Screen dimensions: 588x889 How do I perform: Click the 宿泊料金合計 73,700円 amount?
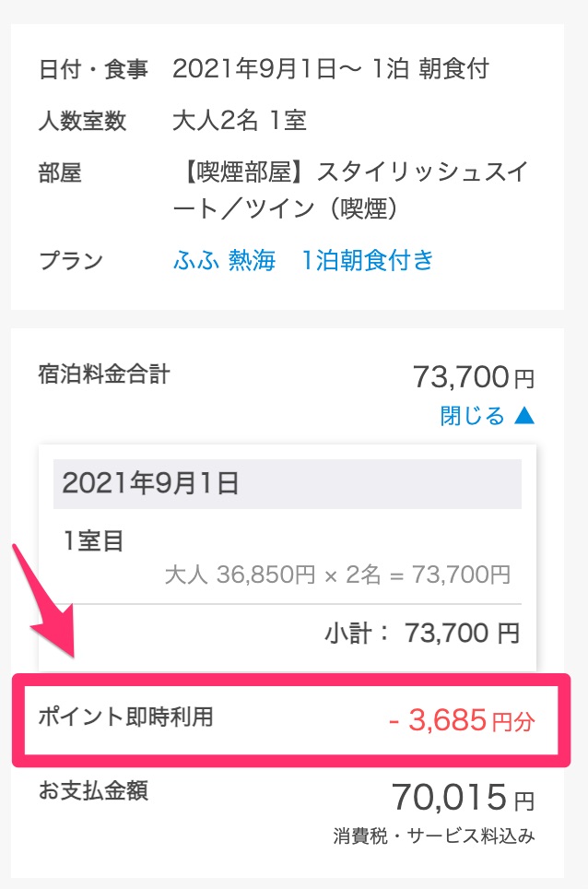[474, 377]
